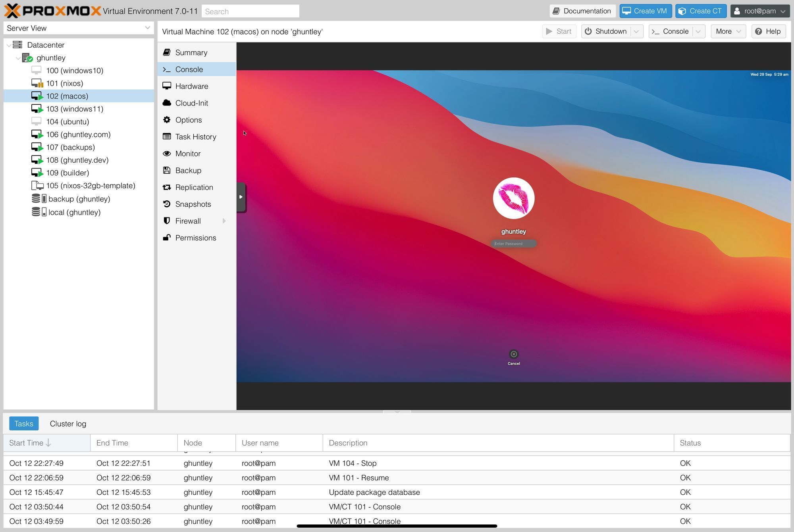The image size is (794, 532).
Task: Click the Create VM button
Action: point(645,11)
